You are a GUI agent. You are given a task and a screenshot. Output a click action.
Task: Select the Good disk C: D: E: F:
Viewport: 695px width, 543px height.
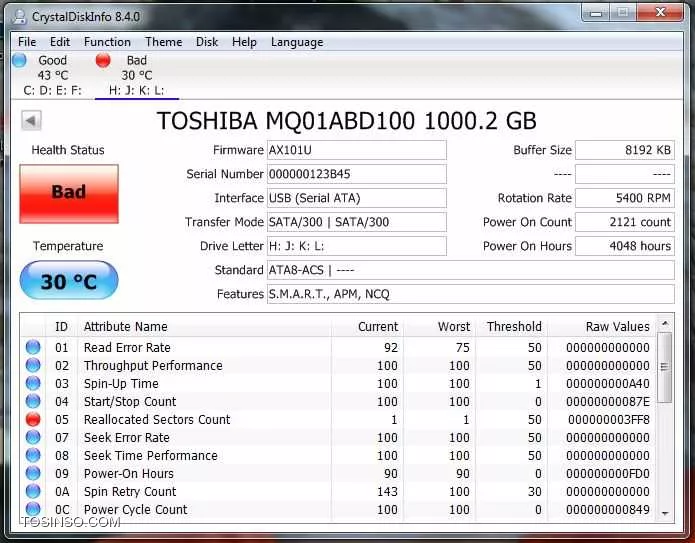point(52,75)
